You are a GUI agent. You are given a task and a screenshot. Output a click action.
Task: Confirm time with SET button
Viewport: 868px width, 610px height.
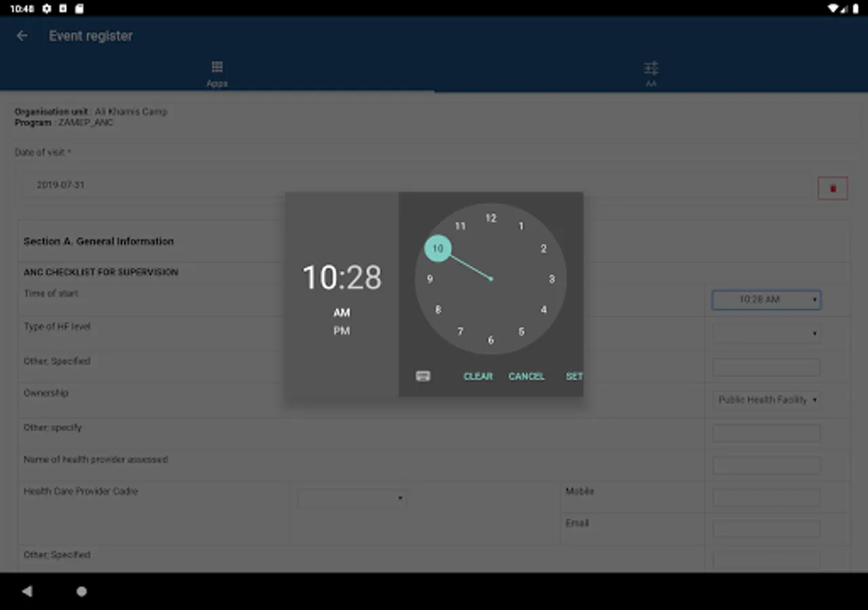[x=574, y=376]
